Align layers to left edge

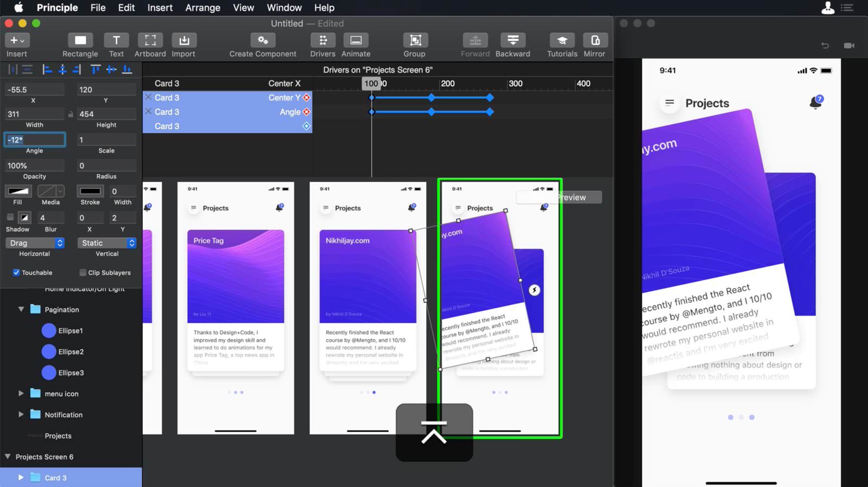point(47,69)
